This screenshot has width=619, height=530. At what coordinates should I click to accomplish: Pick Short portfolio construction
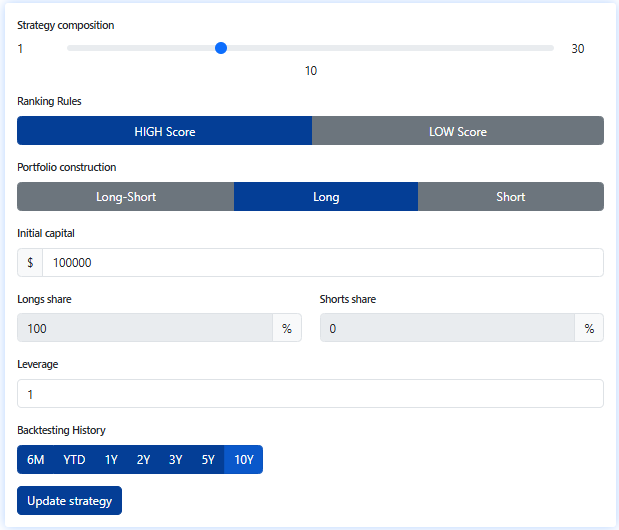tap(510, 197)
